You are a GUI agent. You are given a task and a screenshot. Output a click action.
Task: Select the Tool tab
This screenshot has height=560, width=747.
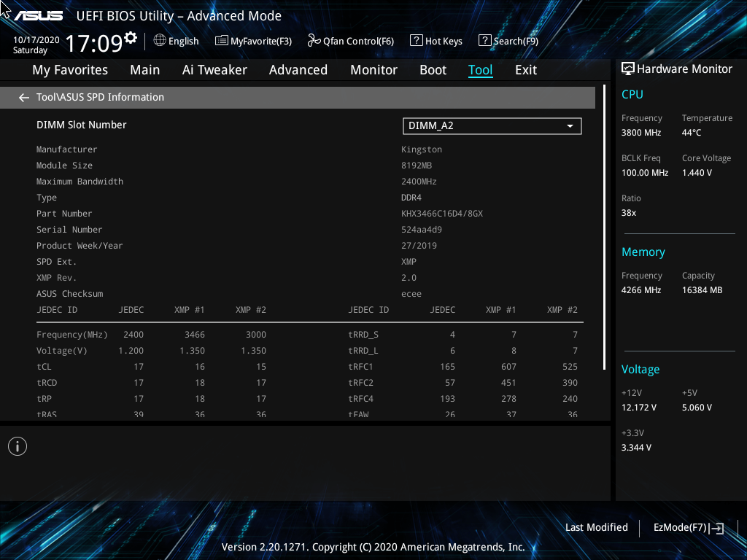point(480,70)
